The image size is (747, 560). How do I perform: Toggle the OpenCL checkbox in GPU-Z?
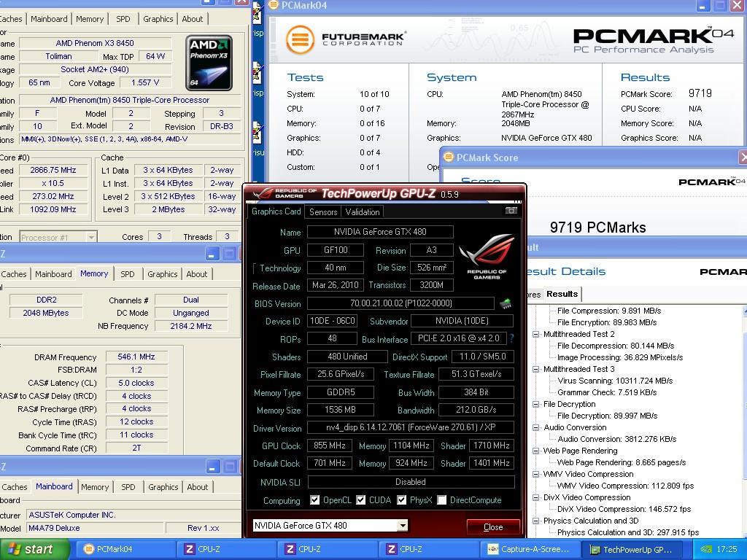[x=314, y=499]
